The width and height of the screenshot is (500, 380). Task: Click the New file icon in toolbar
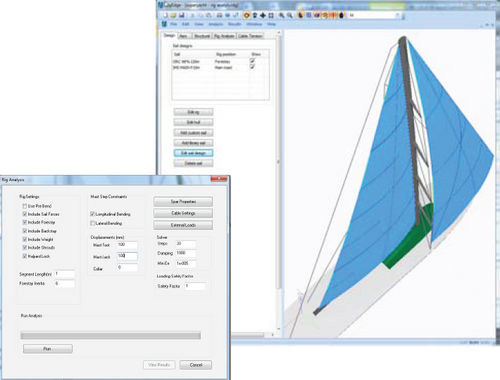point(166,15)
